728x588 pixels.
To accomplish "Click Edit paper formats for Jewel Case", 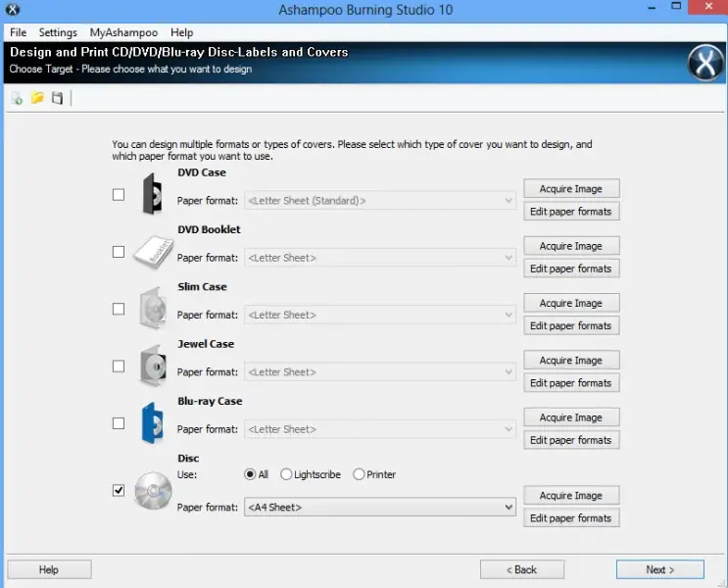I will coord(571,383).
